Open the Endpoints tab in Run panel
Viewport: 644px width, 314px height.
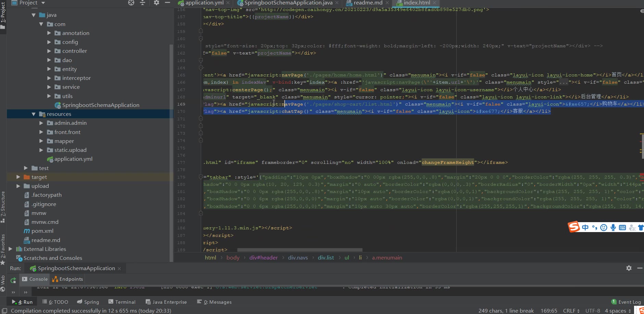(67, 279)
